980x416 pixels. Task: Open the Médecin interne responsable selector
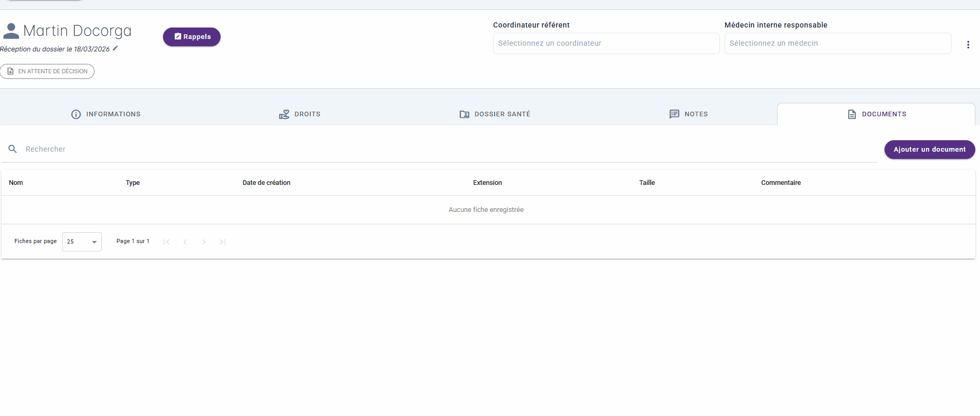click(837, 44)
